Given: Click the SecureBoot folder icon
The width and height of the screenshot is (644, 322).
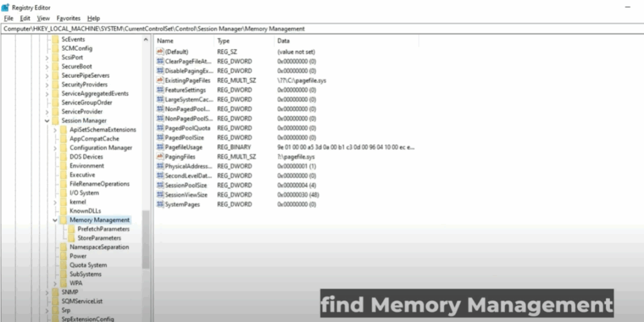Looking at the screenshot, I should click(55, 66).
